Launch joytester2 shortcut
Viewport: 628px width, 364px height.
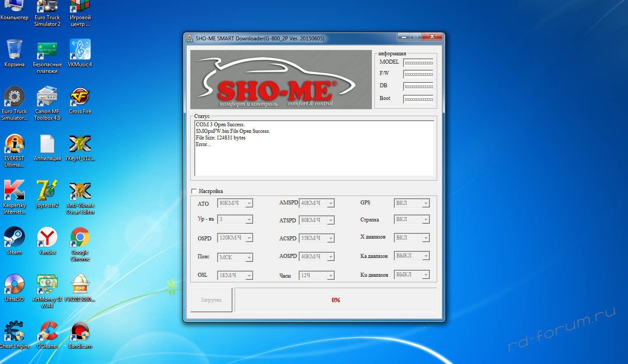click(x=47, y=194)
